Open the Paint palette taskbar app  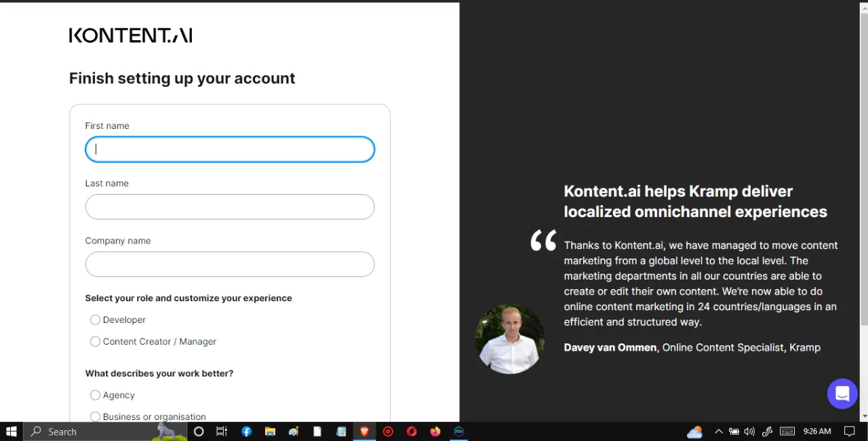pos(294,432)
